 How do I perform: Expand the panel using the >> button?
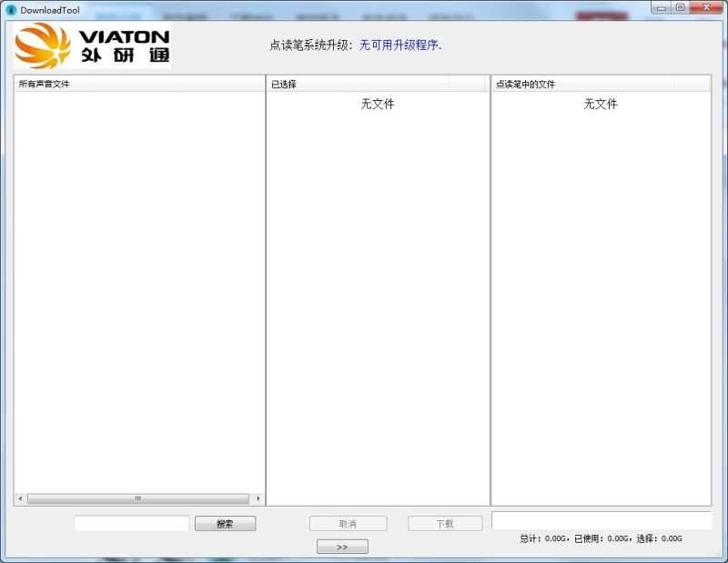[x=342, y=546]
